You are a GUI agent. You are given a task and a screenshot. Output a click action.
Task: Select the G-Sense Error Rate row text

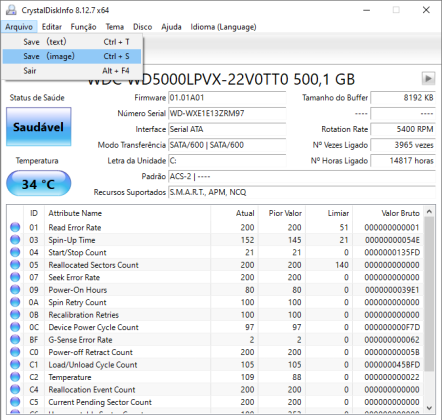pos(80,340)
